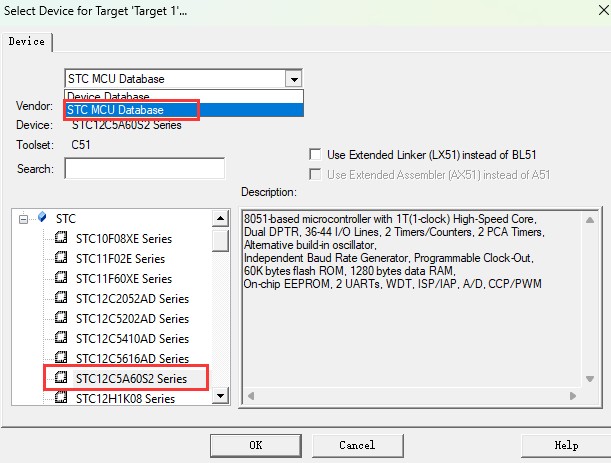The height and width of the screenshot is (463, 611).
Task: Click chip icon beside STC12C5410AD Series
Action: 61,337
